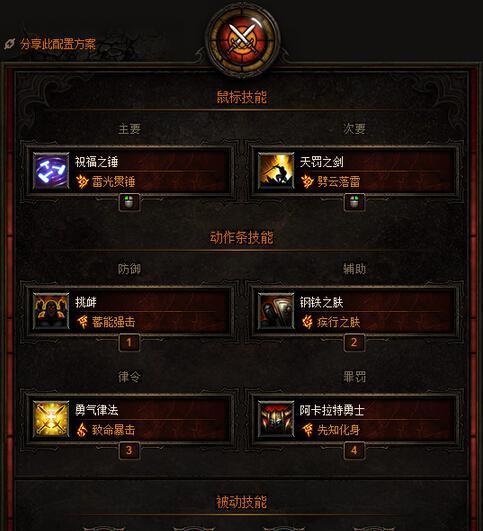The width and height of the screenshot is (483, 531).
Task: Open the 分享此配置方案 share link
Action: tap(58, 44)
